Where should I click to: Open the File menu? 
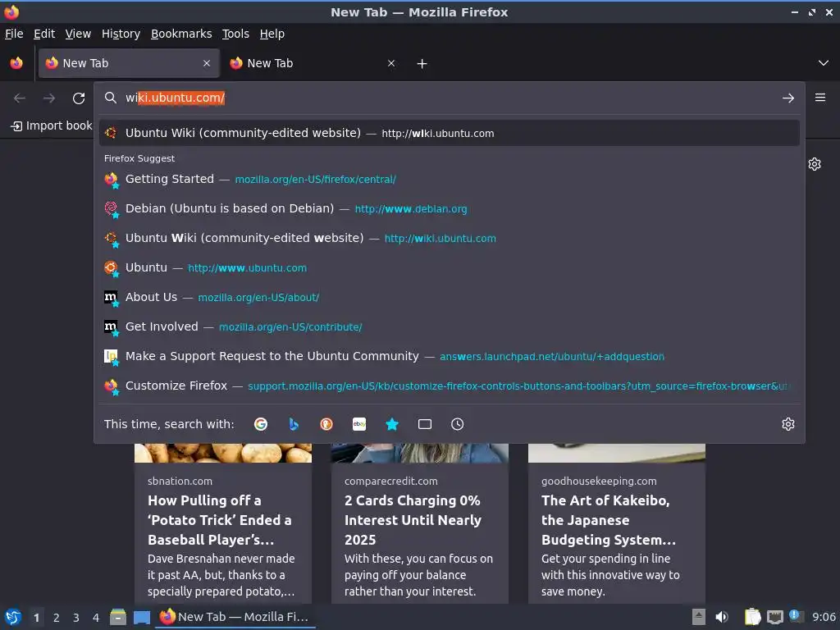(x=14, y=34)
